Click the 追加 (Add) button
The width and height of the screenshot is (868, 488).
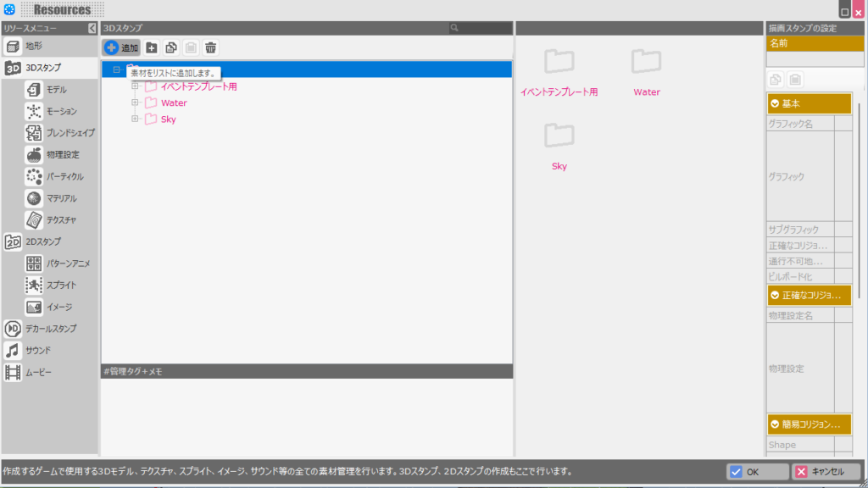[x=122, y=48]
